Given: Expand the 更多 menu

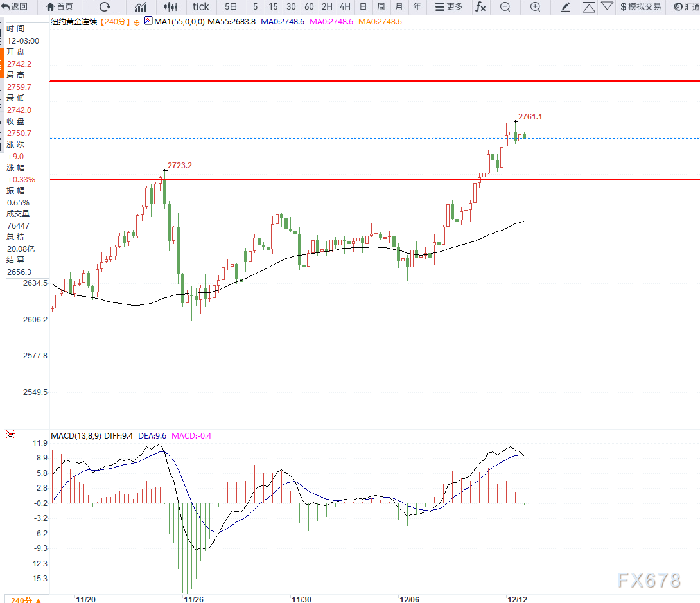Looking at the screenshot, I should coord(449,7).
